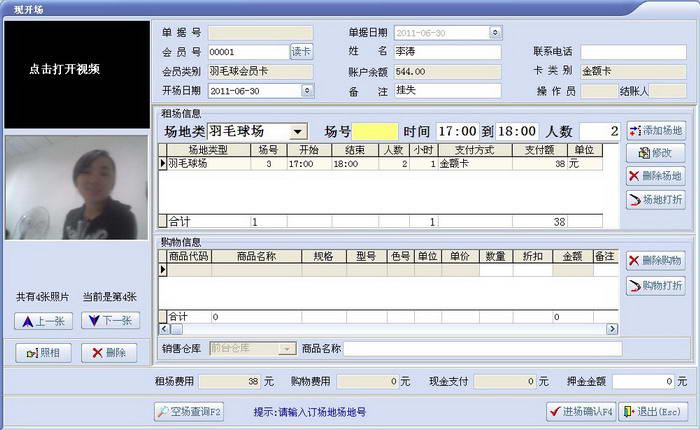This screenshot has width=700, height=430.
Task: Click the edit icon on 修改 button
Action: [x=644, y=153]
